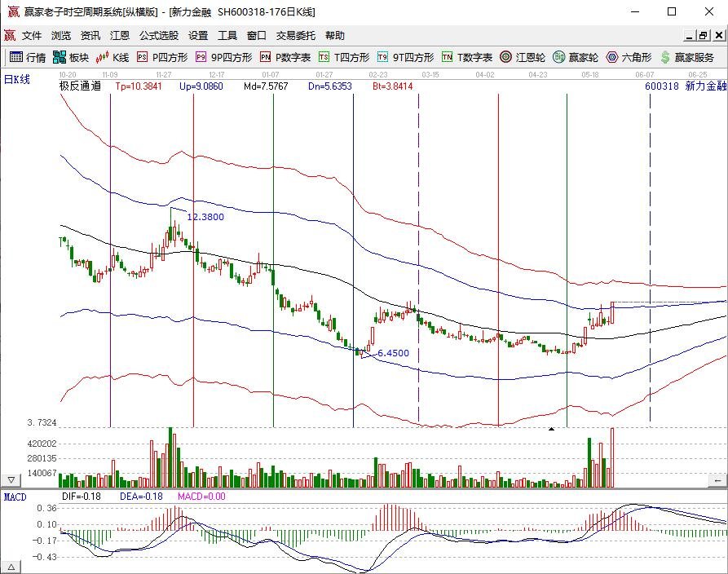Click the 420202 volume scale value

[x=42, y=444]
